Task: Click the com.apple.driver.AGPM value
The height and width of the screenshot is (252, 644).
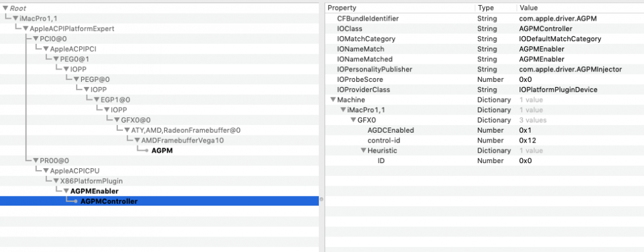Action: (557, 19)
